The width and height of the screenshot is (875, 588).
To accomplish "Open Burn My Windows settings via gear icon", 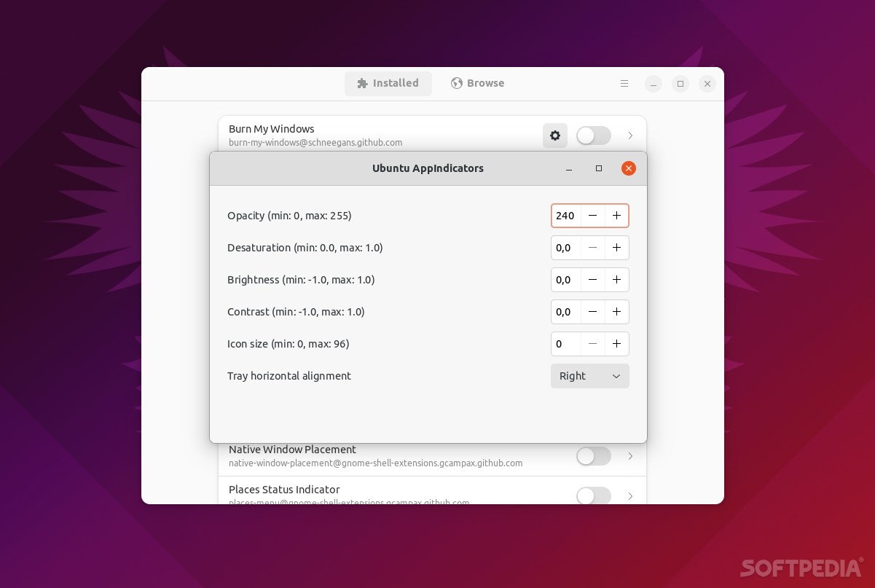I will [x=554, y=136].
